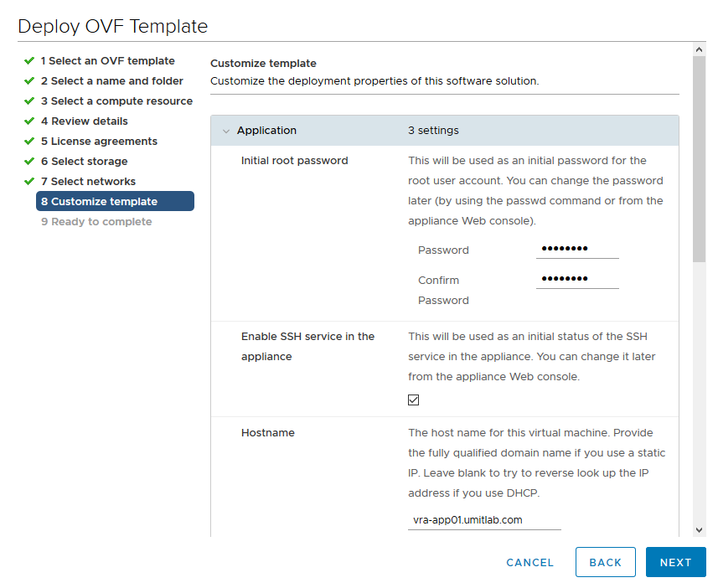Click the Confirm Password field
This screenshot has height=588, width=718.
(x=577, y=279)
